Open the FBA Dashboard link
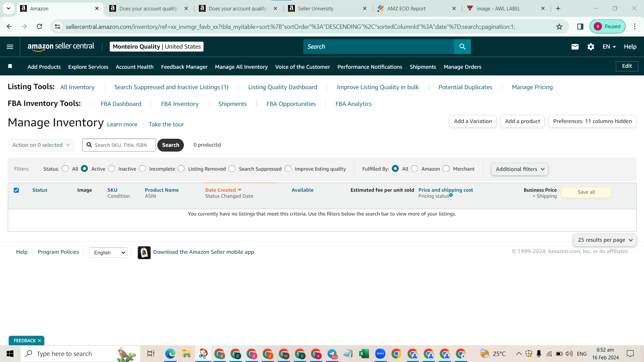Image resolution: width=644 pixels, height=362 pixels. point(121,104)
